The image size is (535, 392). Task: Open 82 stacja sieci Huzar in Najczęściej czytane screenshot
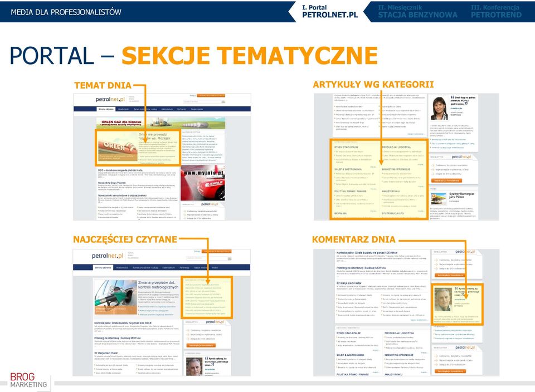pos(106,353)
